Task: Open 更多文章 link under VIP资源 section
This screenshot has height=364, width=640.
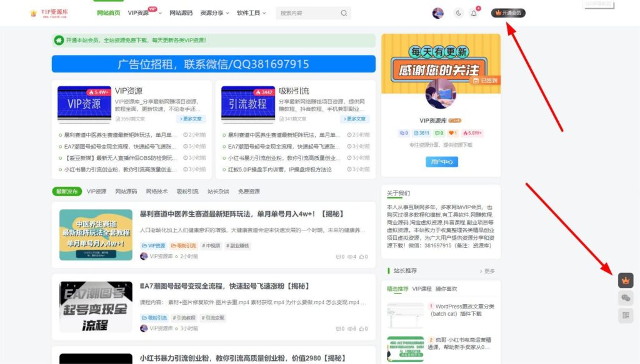Action: (x=191, y=118)
